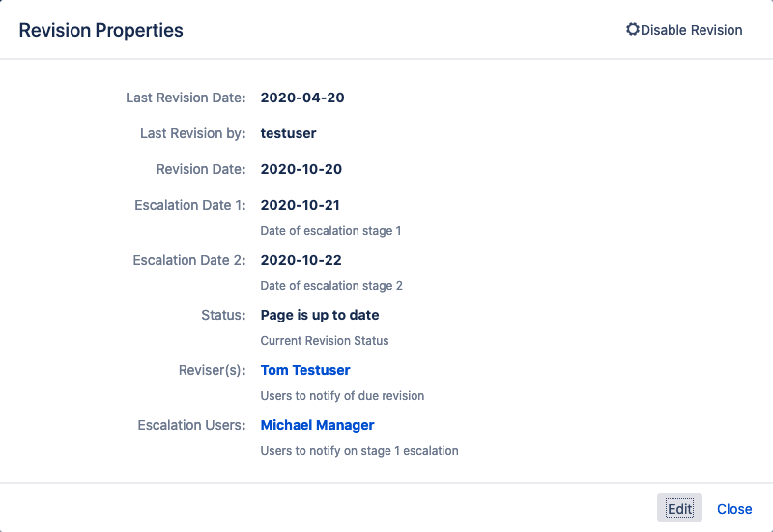Click the Revision Date value 2020-10-20
The image size is (773, 532).
[301, 169]
